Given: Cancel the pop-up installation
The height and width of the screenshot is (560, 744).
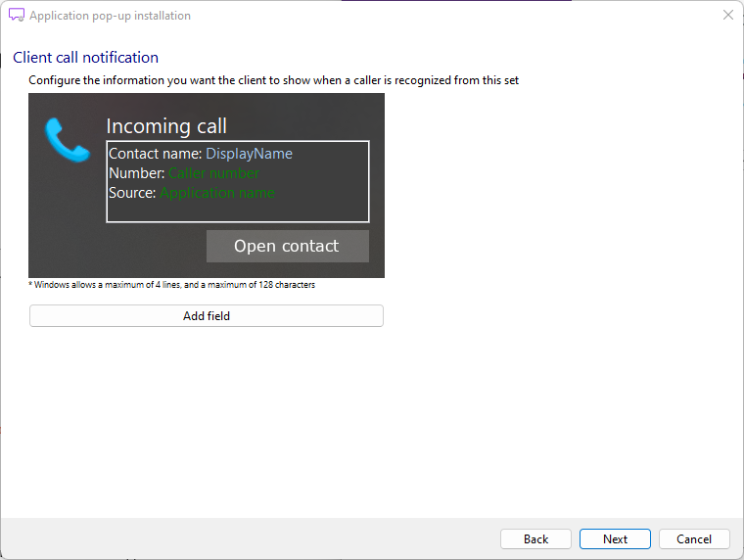Looking at the screenshot, I should pos(694,539).
